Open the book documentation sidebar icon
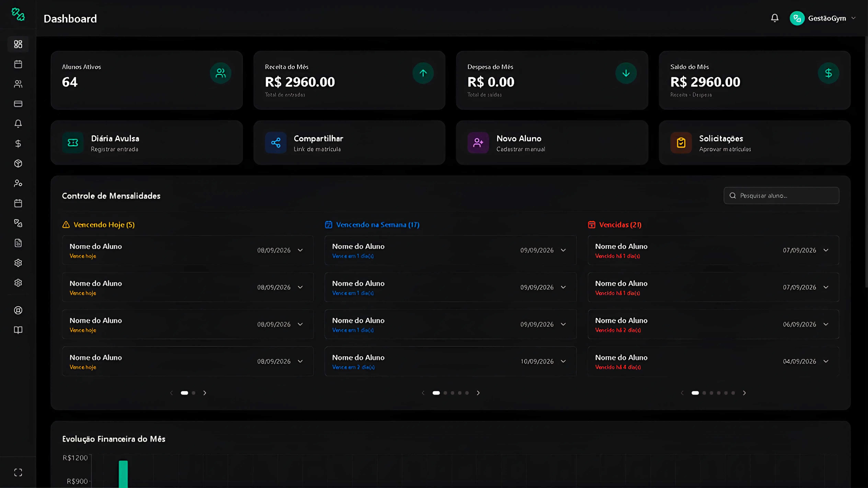The width and height of the screenshot is (868, 488). [x=18, y=330]
